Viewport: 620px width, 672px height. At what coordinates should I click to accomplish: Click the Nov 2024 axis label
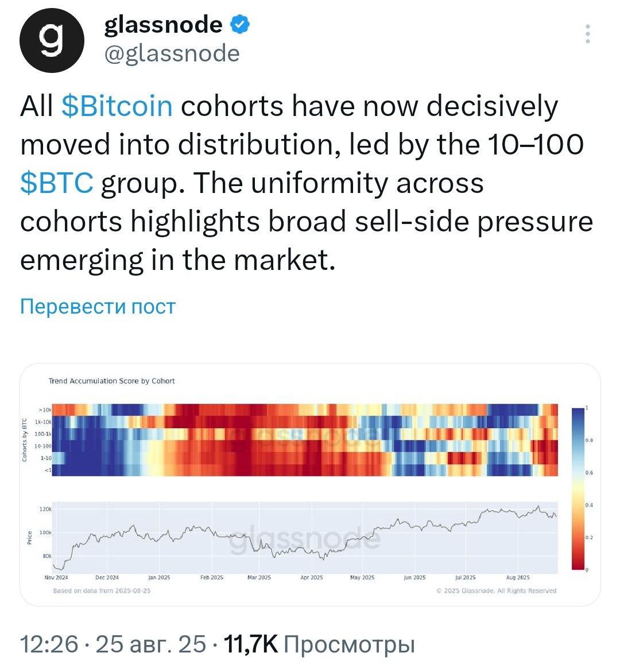[56, 578]
